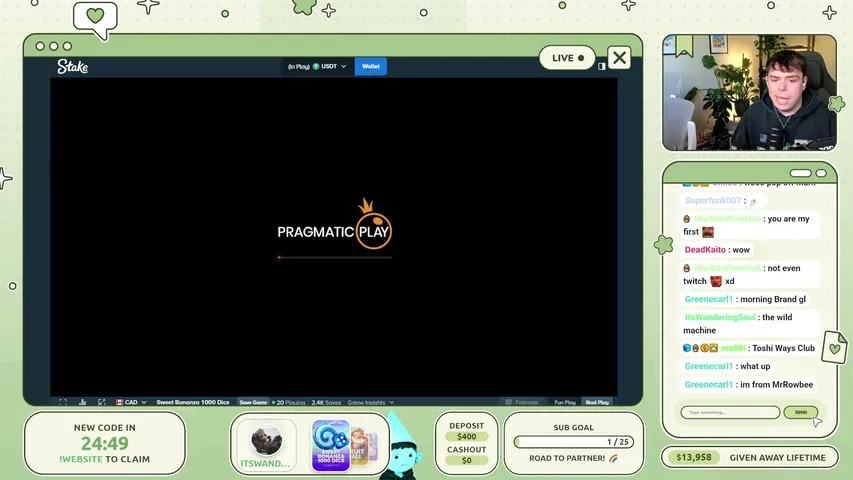Click the ITSWAND avatar thumbnail
The width and height of the screenshot is (853, 480).
(267, 440)
